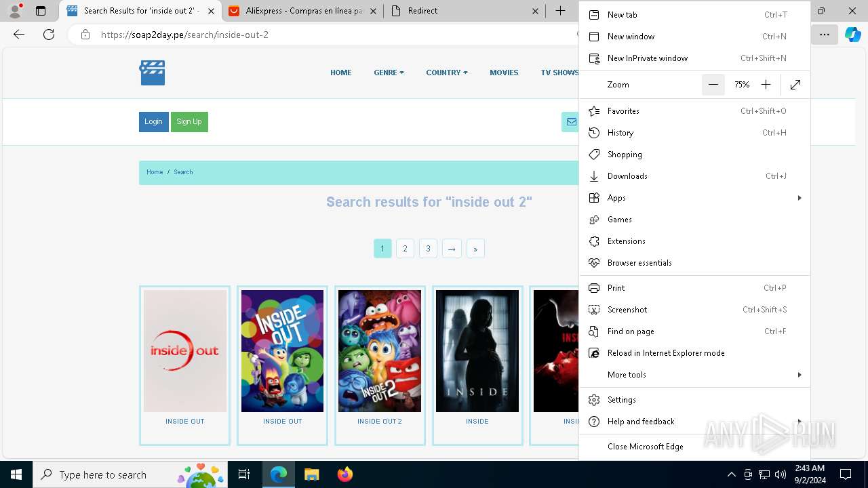Choose Find on page
Screen dimensions: 868x488
click(x=694, y=331)
